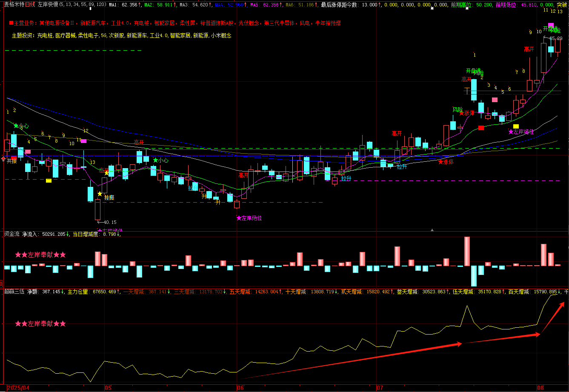The width and height of the screenshot is (569, 392).
Task: Click ★★左岸奉献★★ in the 超赢三伍 panel
Action: click(40, 324)
